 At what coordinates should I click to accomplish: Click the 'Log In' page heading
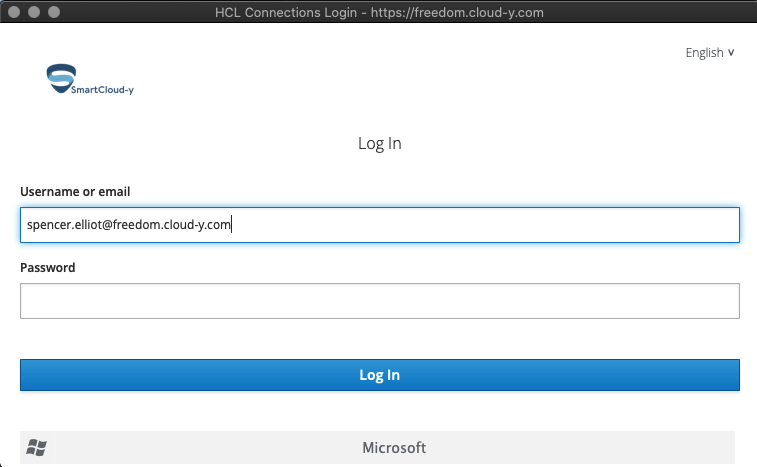379,144
